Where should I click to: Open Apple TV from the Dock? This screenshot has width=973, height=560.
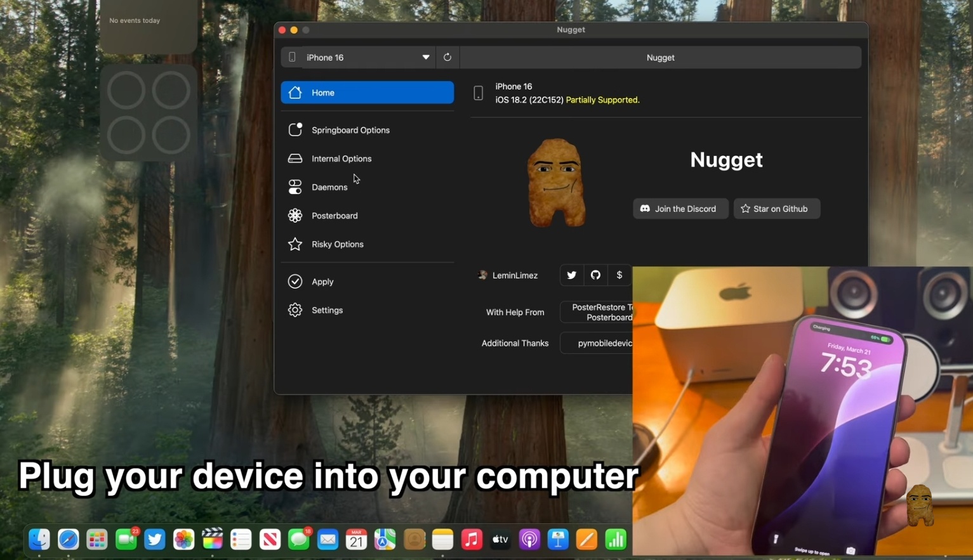[x=500, y=539]
